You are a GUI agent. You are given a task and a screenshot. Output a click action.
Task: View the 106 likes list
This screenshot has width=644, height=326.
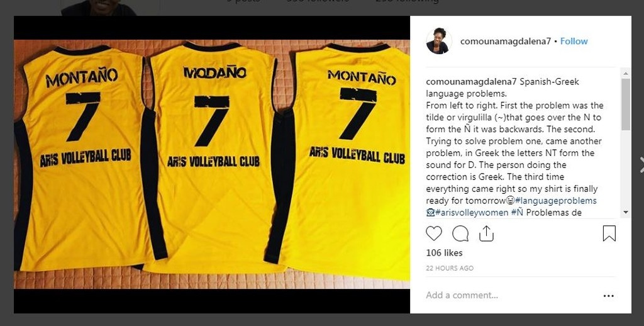click(x=444, y=253)
